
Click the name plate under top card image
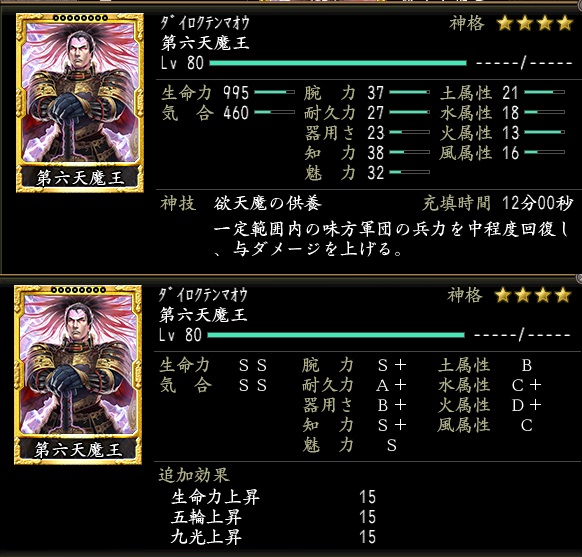80,178
